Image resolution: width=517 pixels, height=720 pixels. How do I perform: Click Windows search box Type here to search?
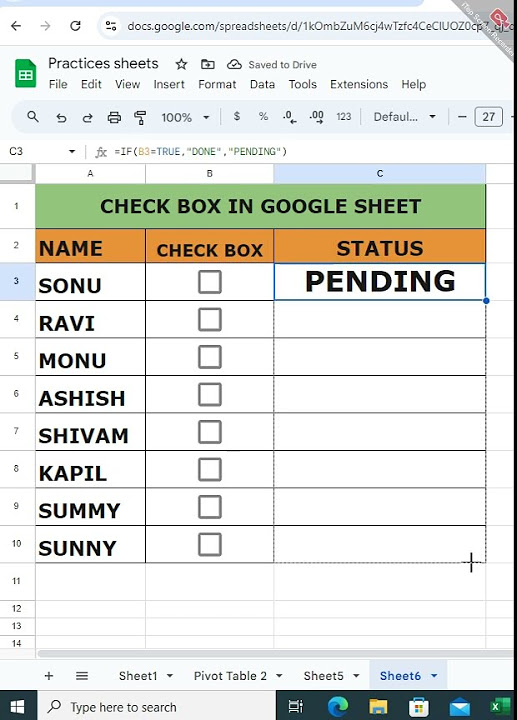[x=156, y=706]
